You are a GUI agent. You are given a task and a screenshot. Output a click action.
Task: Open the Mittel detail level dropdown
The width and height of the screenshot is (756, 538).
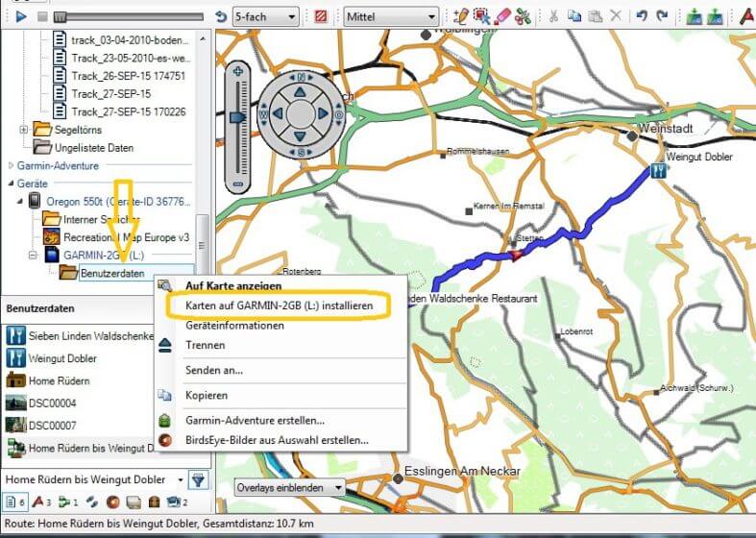(x=391, y=17)
